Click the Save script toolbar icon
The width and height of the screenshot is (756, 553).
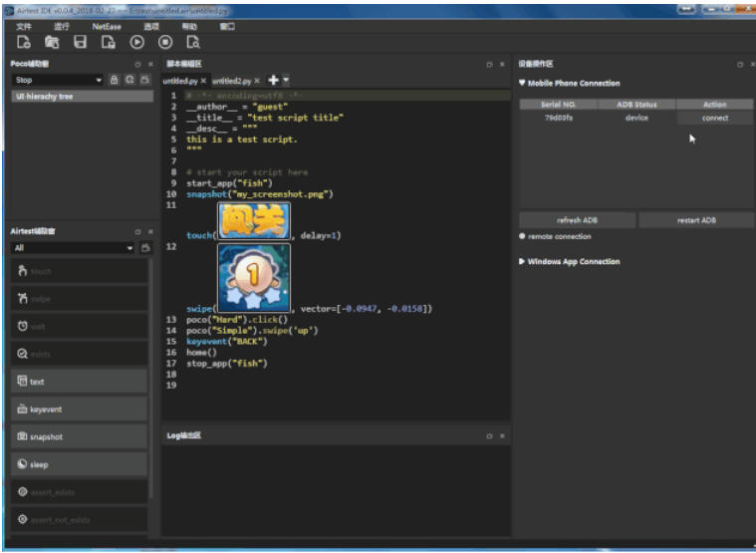(x=80, y=43)
